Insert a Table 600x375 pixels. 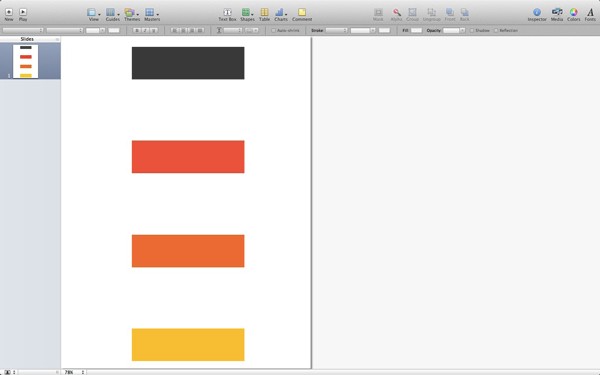coord(264,15)
